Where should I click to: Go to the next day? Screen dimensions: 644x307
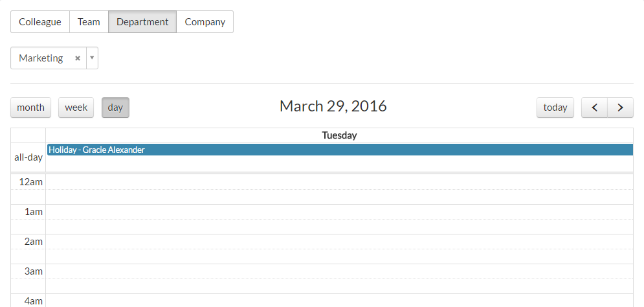(x=620, y=108)
